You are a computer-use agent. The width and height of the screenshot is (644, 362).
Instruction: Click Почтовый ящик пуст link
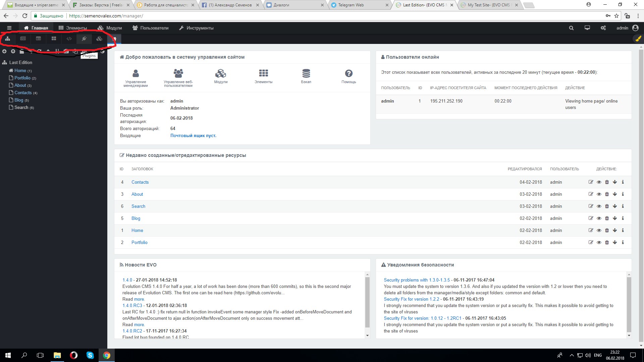(193, 135)
